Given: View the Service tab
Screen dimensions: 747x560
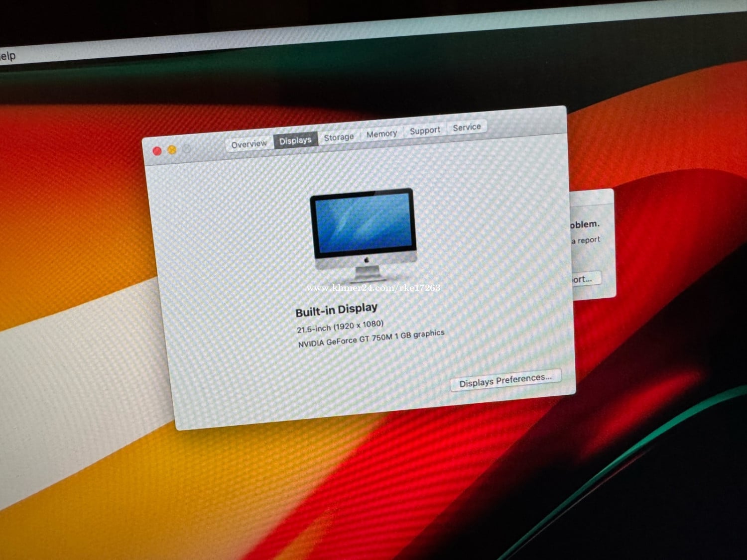Looking at the screenshot, I should click(x=467, y=127).
